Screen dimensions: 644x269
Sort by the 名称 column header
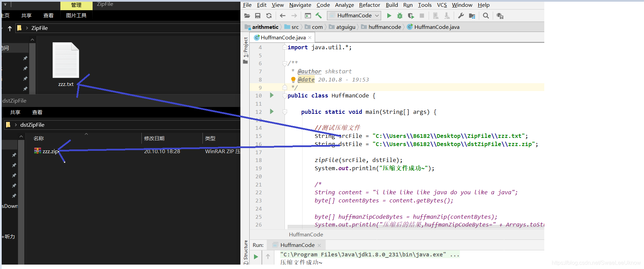(x=39, y=138)
